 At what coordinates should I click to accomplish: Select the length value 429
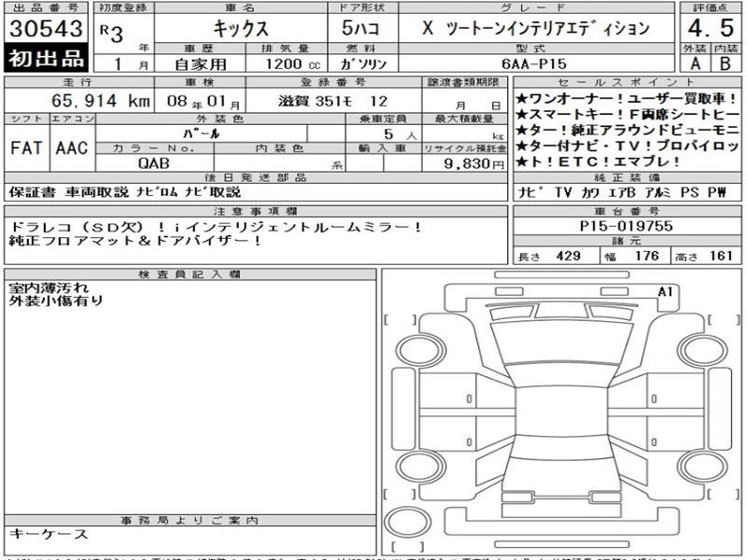569,256
